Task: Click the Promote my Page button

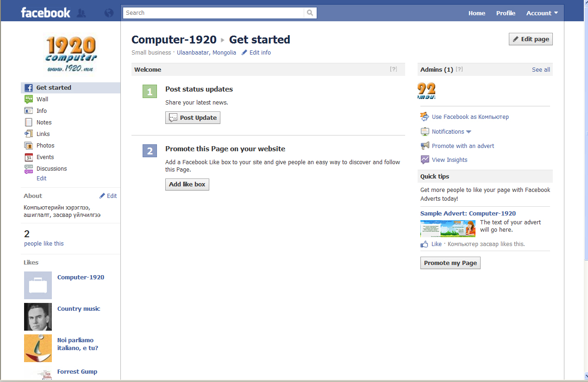Action: 450,263
